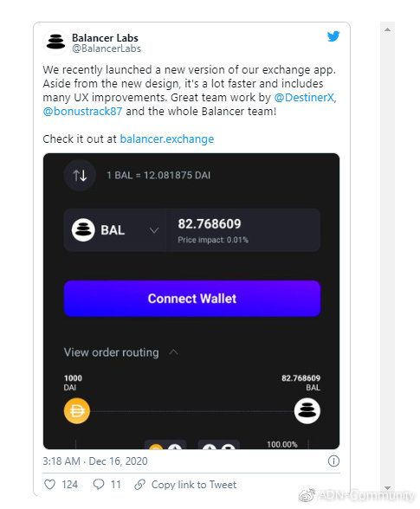Click the Twitter bird logo
This screenshot has height=509, width=420.
click(333, 36)
